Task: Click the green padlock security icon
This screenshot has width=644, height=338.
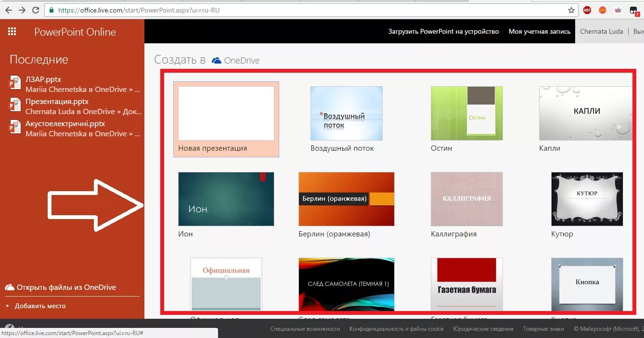Action: tap(52, 10)
